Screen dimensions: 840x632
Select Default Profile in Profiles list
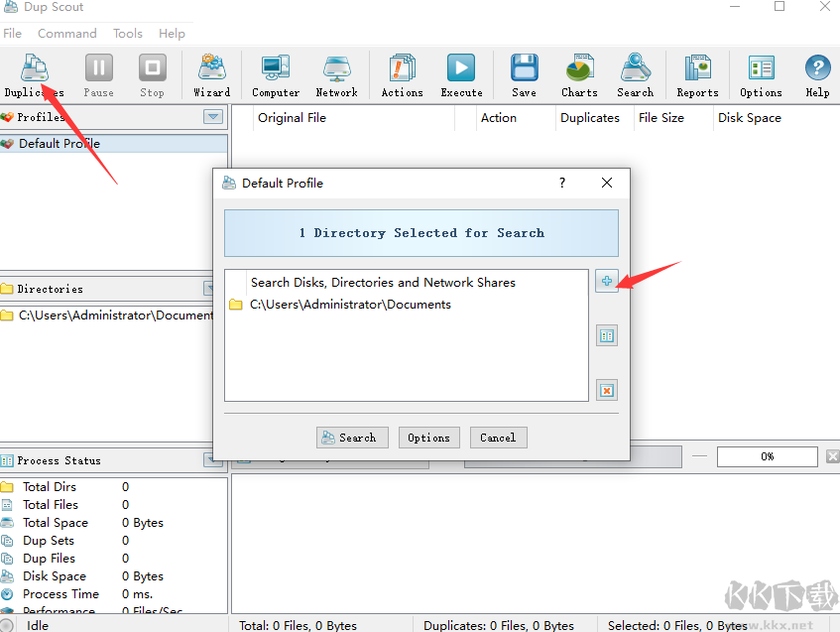click(x=114, y=144)
